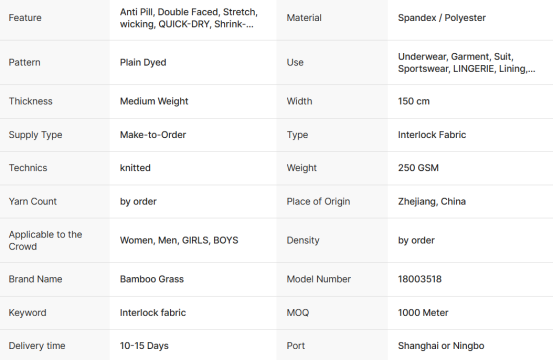Select the Medium Weight thickness value
This screenshot has height=360, width=554.
pos(154,101)
